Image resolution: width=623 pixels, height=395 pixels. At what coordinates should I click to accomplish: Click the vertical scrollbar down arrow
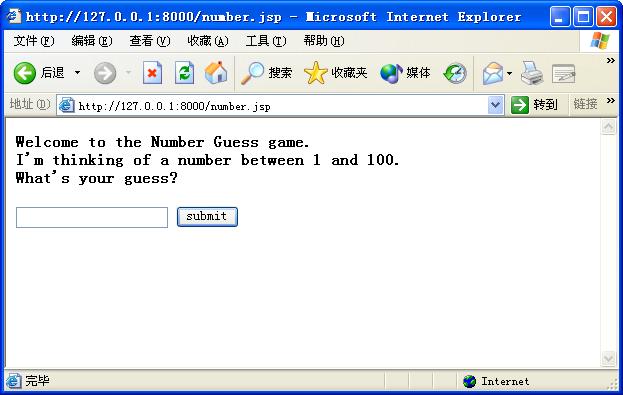608,359
